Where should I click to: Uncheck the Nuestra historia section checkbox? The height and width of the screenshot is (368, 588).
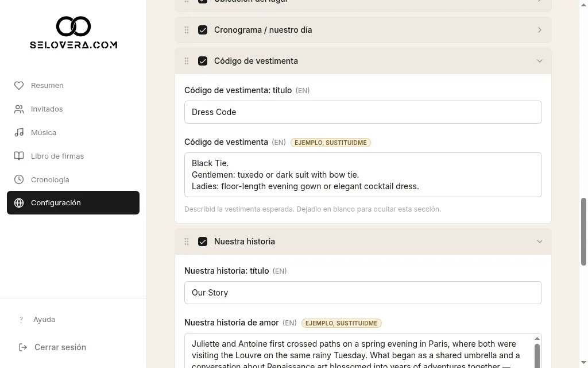(x=203, y=241)
